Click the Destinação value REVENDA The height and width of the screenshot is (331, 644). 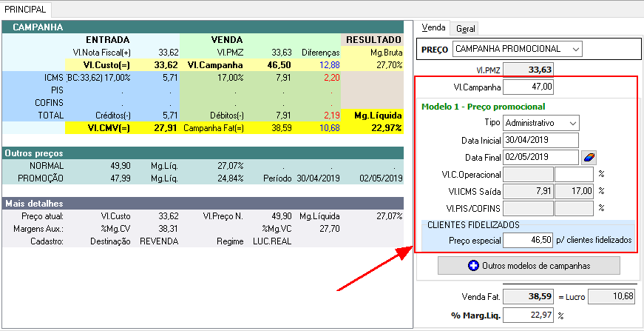[159, 241]
